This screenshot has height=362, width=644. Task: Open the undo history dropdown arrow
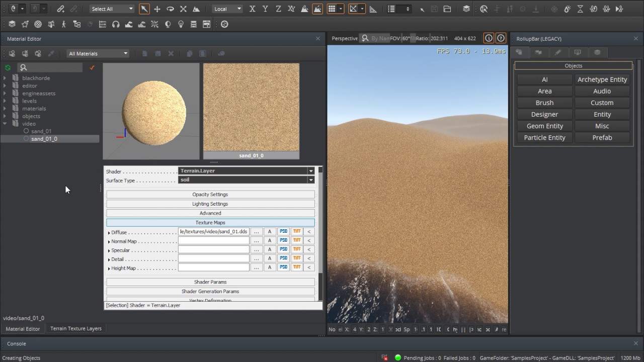point(22,9)
